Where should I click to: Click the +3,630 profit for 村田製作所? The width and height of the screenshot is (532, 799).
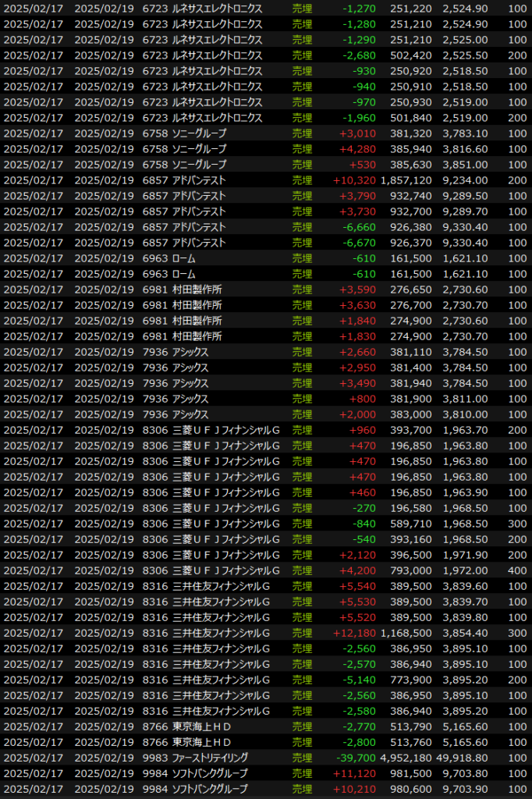click(x=358, y=305)
